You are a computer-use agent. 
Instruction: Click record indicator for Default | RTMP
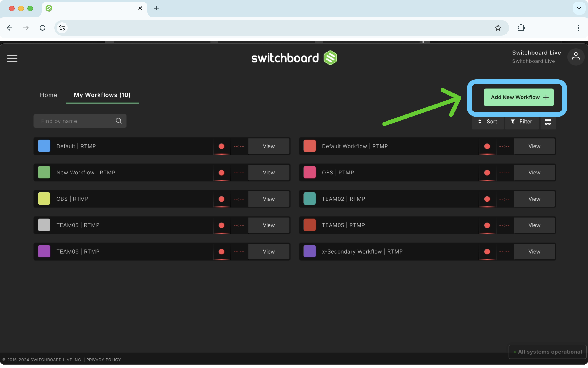coord(221,146)
